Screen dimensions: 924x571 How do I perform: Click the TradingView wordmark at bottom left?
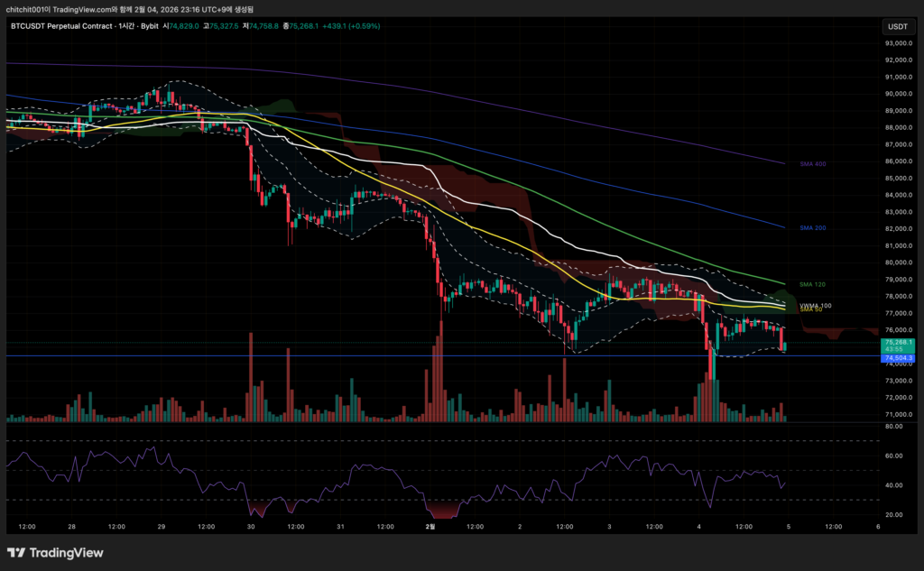(67, 552)
